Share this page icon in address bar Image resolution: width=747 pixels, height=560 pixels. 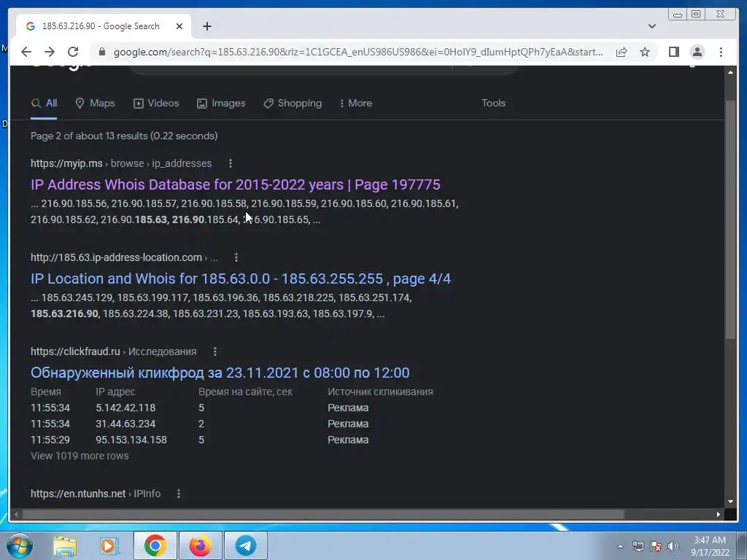622,52
